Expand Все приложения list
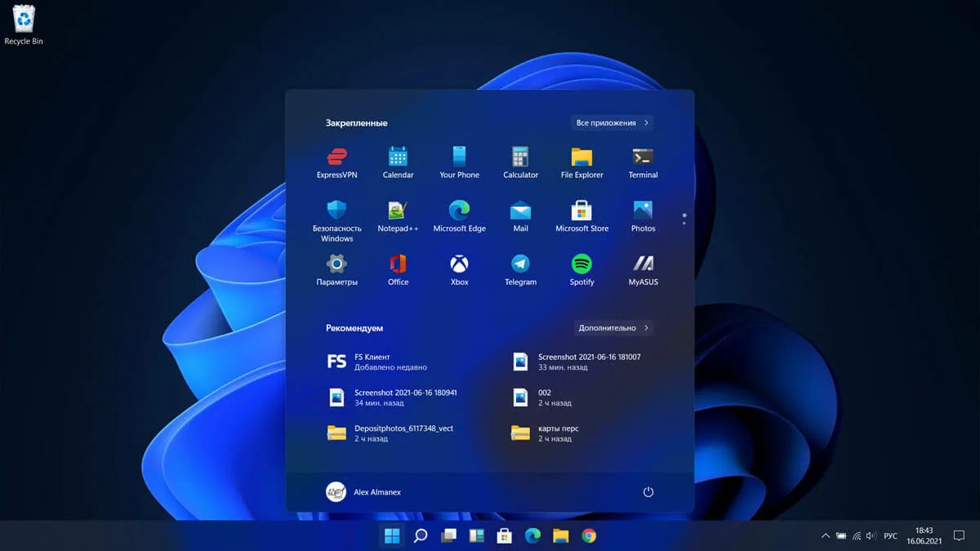The width and height of the screenshot is (980, 551). (x=612, y=122)
